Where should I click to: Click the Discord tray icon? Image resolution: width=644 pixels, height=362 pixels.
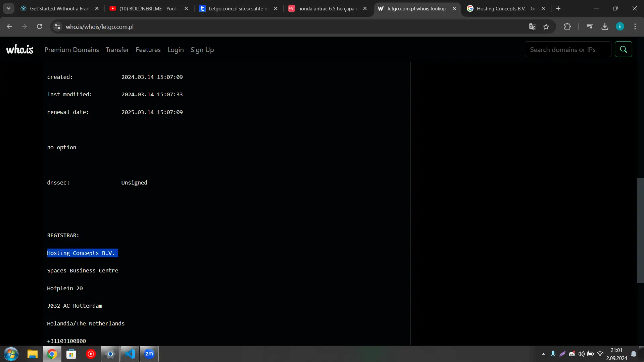(x=572, y=354)
